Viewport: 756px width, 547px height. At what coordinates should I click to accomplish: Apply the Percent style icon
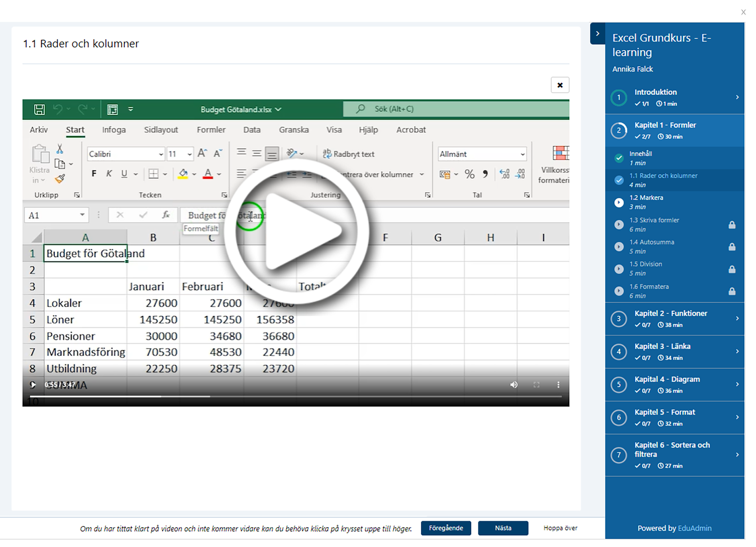pyautogui.click(x=470, y=174)
